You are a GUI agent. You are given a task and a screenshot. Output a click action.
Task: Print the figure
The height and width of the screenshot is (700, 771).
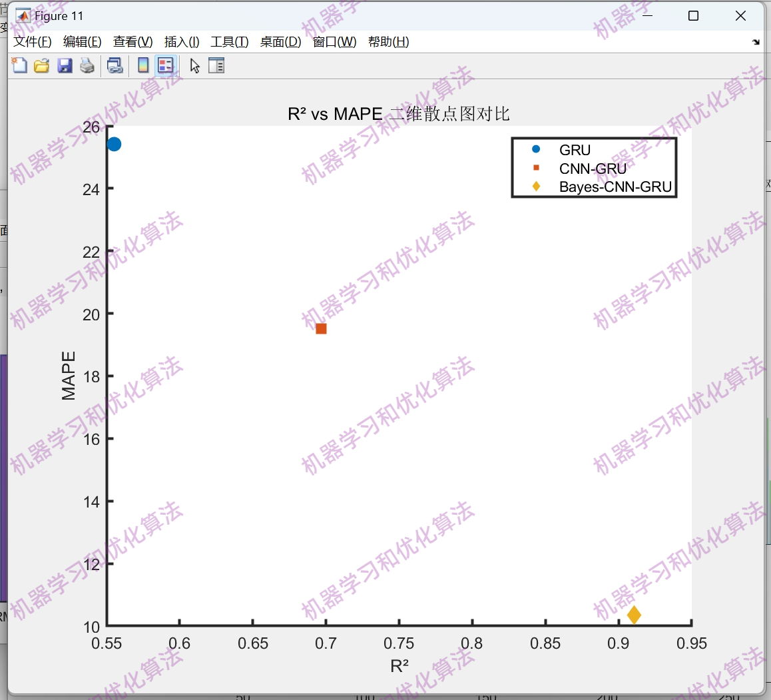[87, 65]
